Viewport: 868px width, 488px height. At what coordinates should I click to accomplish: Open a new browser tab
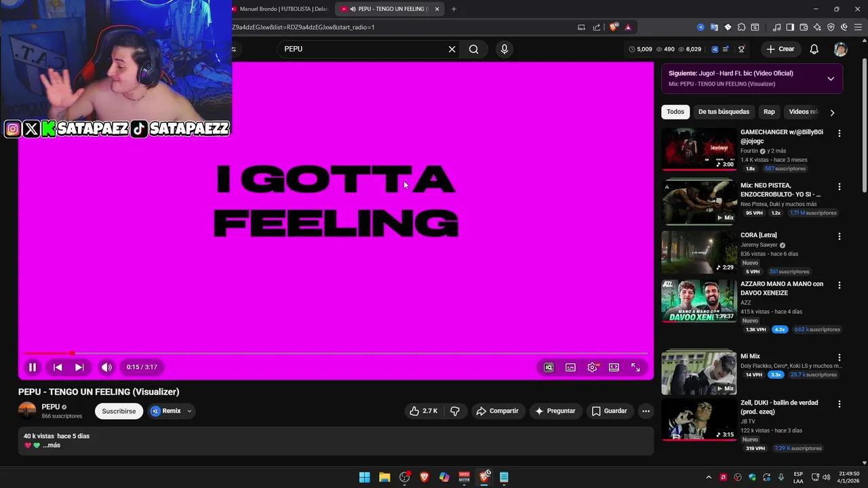coord(454,9)
